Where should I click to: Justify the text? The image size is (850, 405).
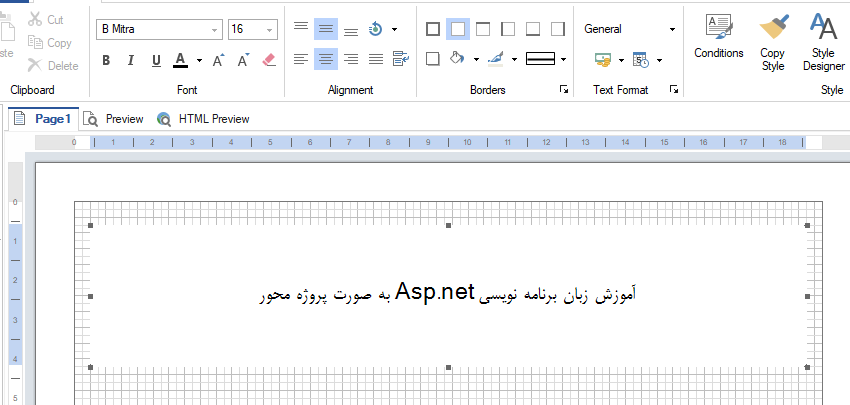(376, 59)
